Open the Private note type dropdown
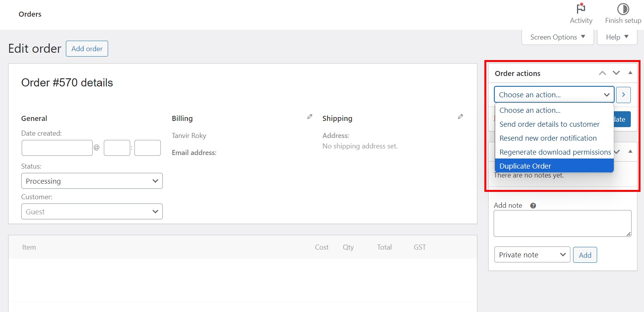Viewport: 644px width, 312px height. click(532, 255)
